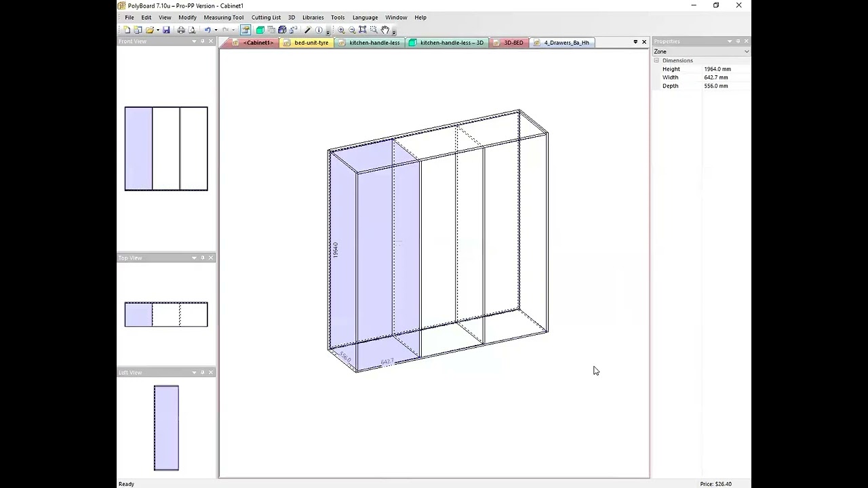Pin the Top View panel
The image size is (868, 488).
click(x=202, y=258)
